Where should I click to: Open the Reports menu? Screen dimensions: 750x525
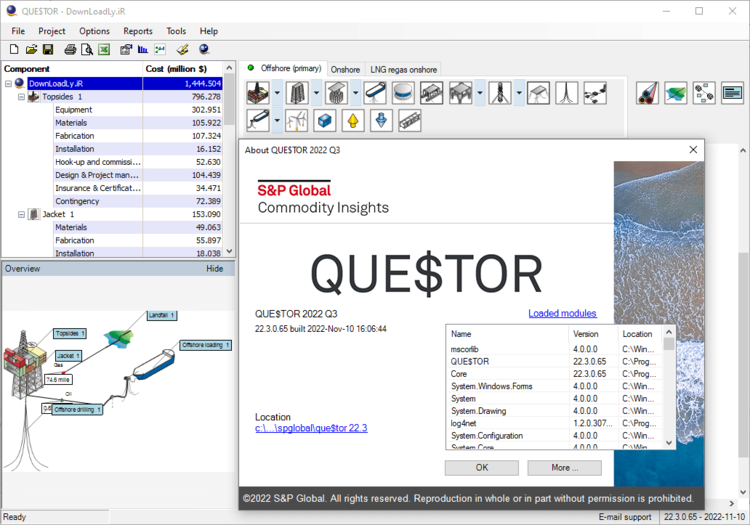138,31
